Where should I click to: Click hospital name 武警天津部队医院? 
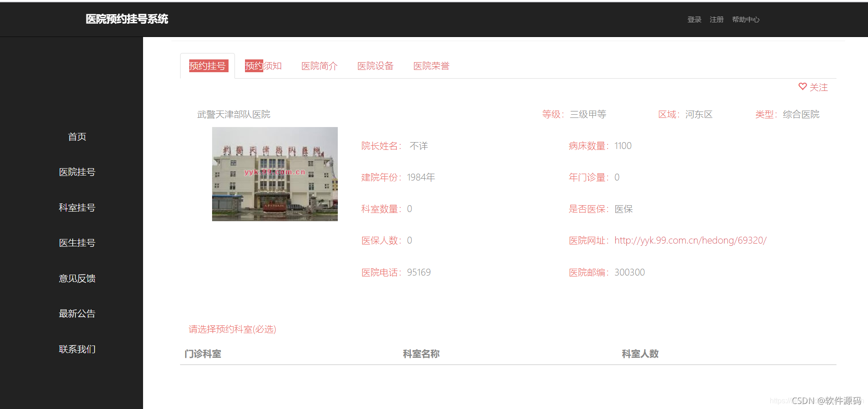pos(234,114)
